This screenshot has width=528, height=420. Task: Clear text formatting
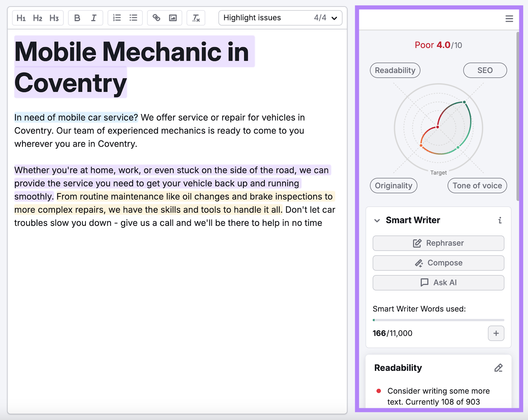196,18
